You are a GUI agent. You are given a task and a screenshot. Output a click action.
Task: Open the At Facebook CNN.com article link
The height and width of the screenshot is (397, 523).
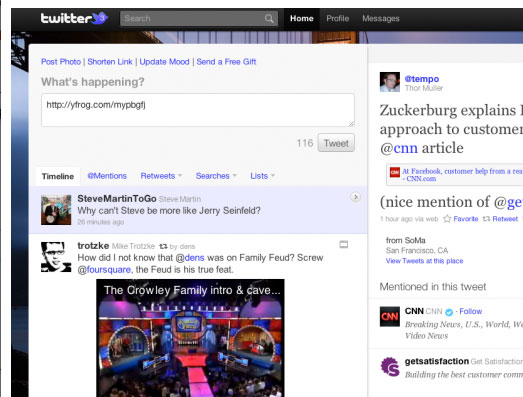point(462,174)
